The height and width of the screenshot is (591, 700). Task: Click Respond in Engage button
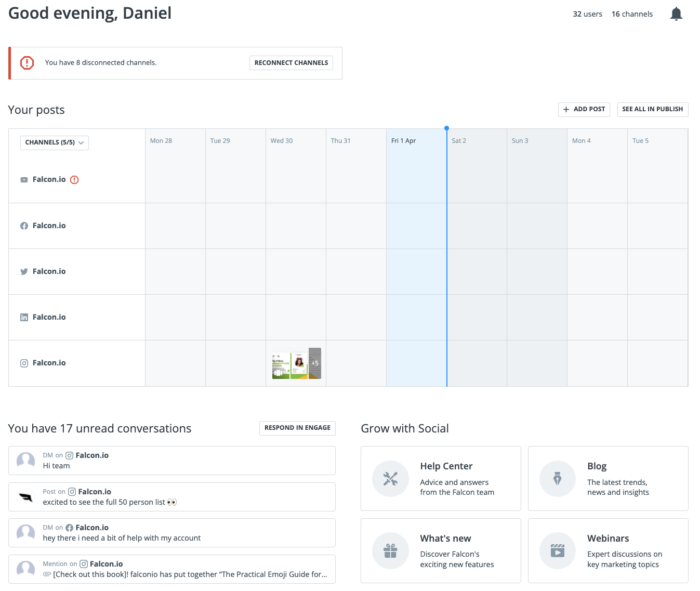point(297,428)
